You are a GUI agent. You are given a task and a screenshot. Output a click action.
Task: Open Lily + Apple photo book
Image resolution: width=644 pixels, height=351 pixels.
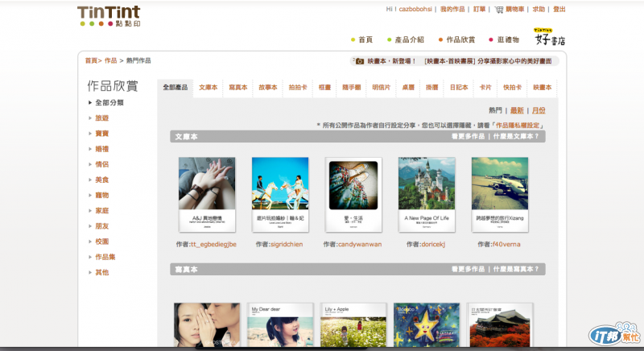(x=353, y=325)
